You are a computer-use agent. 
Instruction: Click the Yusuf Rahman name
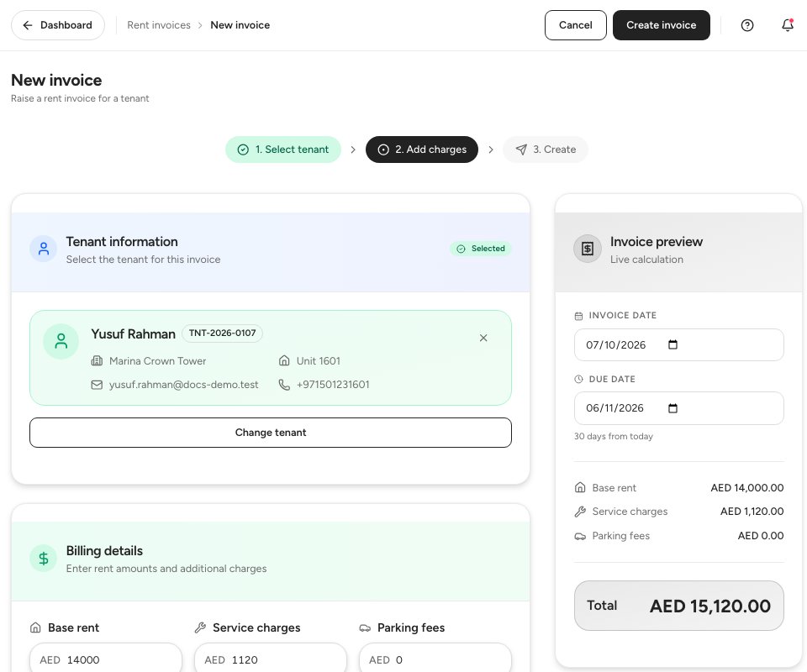(x=134, y=334)
